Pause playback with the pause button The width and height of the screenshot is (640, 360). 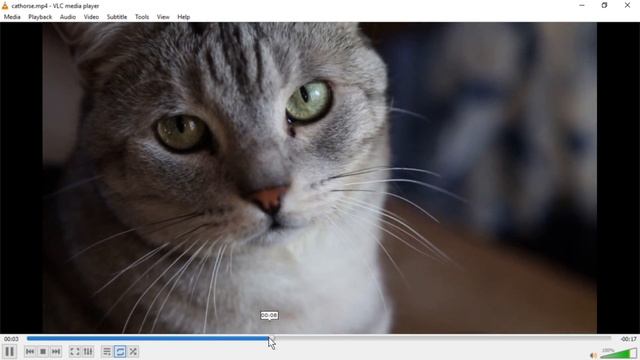pyautogui.click(x=9, y=351)
